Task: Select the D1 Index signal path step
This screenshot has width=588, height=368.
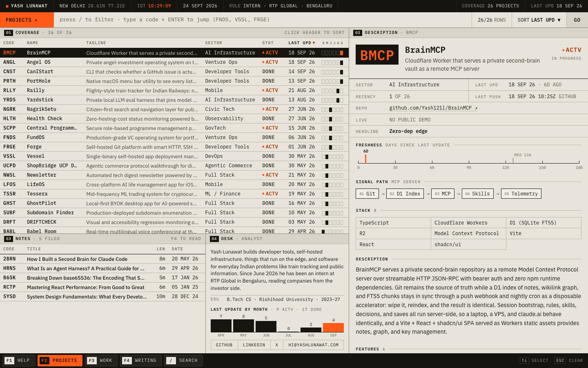Action: point(405,194)
